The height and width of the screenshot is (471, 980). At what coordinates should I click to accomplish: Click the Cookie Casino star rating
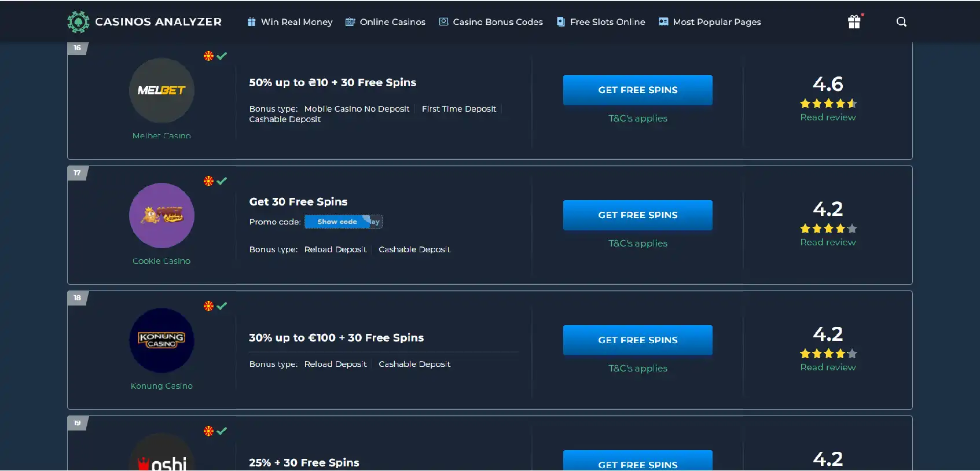[x=828, y=229]
